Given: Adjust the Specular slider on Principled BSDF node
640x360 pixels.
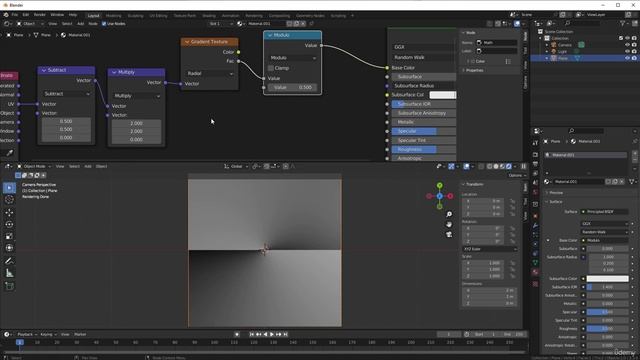Looking at the screenshot, I should [x=424, y=131].
